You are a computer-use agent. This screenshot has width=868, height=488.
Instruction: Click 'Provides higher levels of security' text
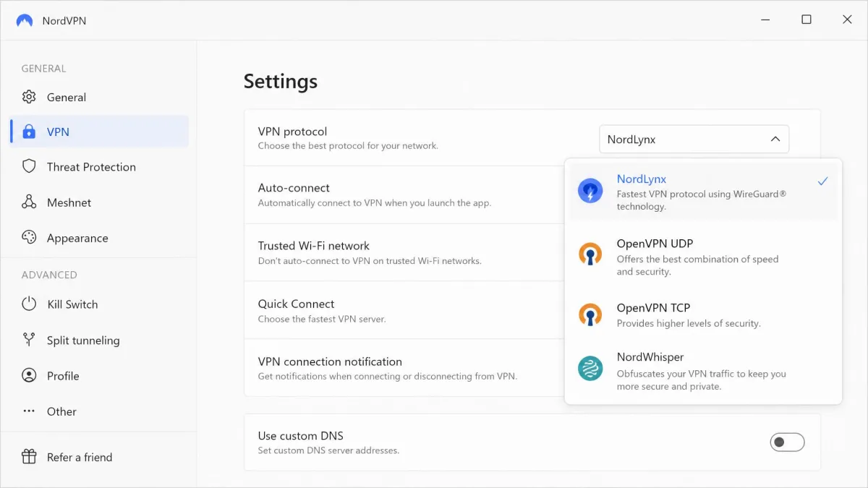(x=689, y=323)
